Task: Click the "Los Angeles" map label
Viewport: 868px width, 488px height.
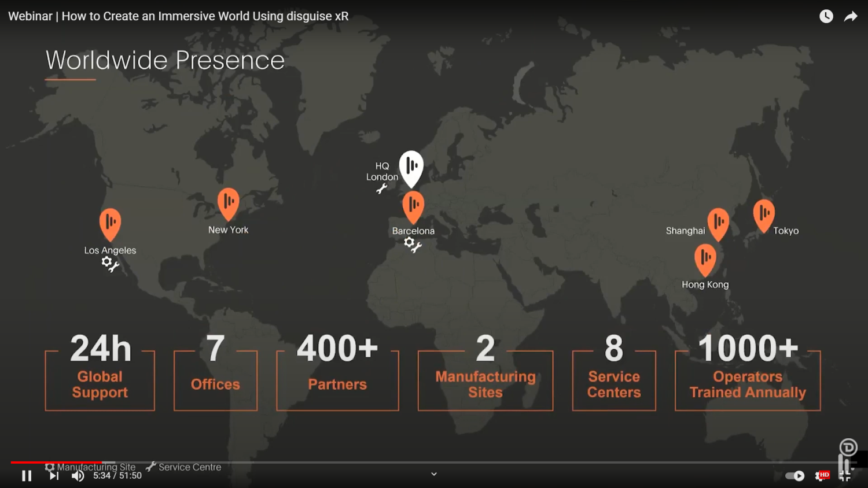Action: click(x=110, y=250)
